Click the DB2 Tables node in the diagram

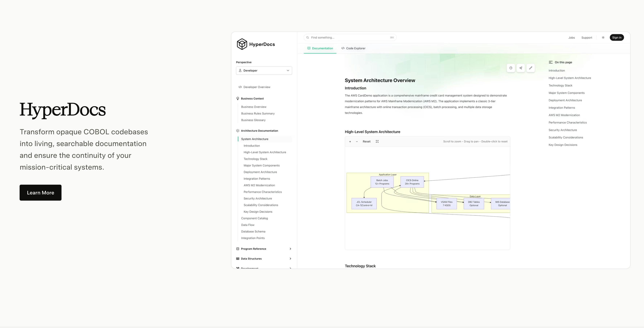tap(474, 204)
